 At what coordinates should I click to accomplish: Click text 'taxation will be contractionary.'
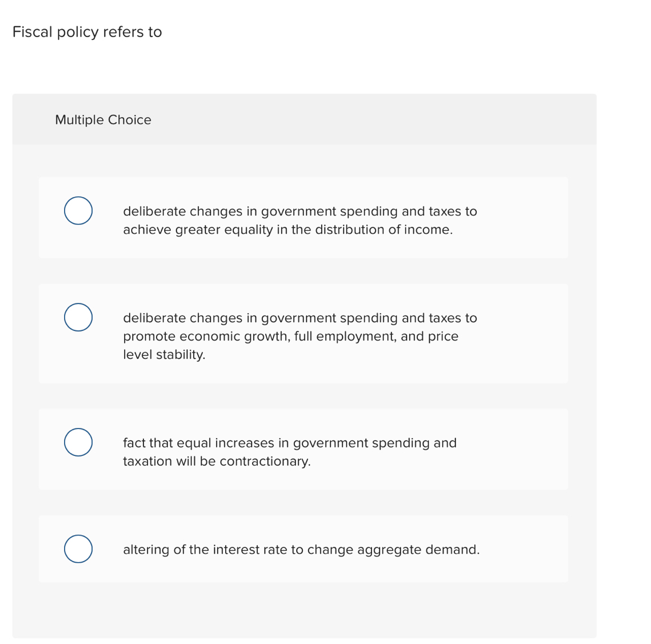point(217,461)
